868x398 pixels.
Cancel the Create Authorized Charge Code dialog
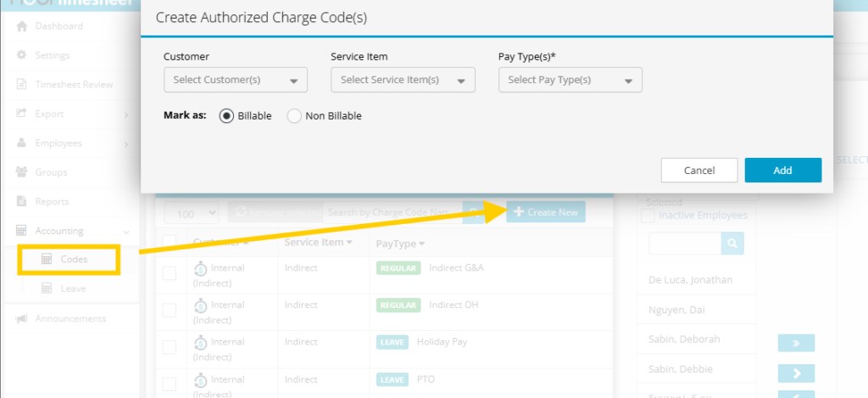(x=698, y=171)
